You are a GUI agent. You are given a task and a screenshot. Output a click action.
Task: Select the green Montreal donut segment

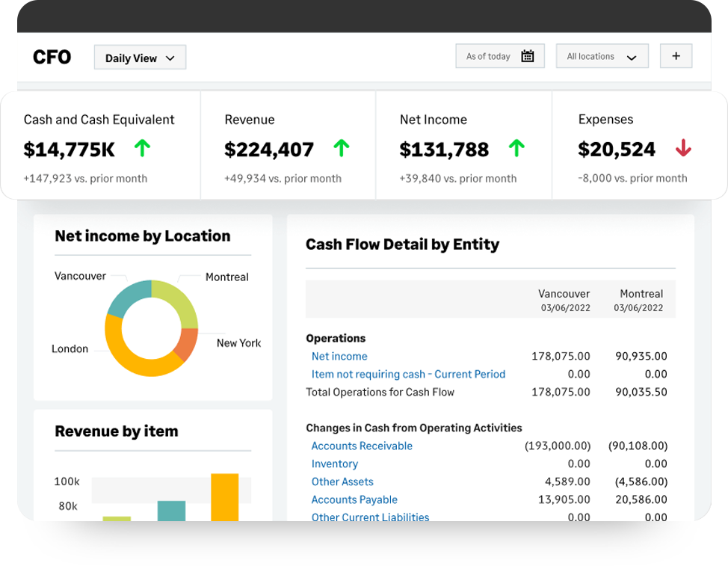pyautogui.click(x=179, y=301)
